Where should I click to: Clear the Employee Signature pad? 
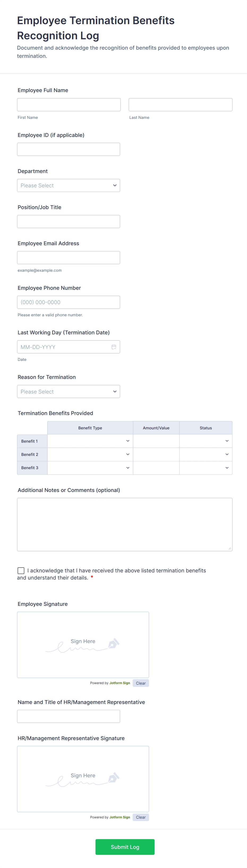(x=141, y=683)
